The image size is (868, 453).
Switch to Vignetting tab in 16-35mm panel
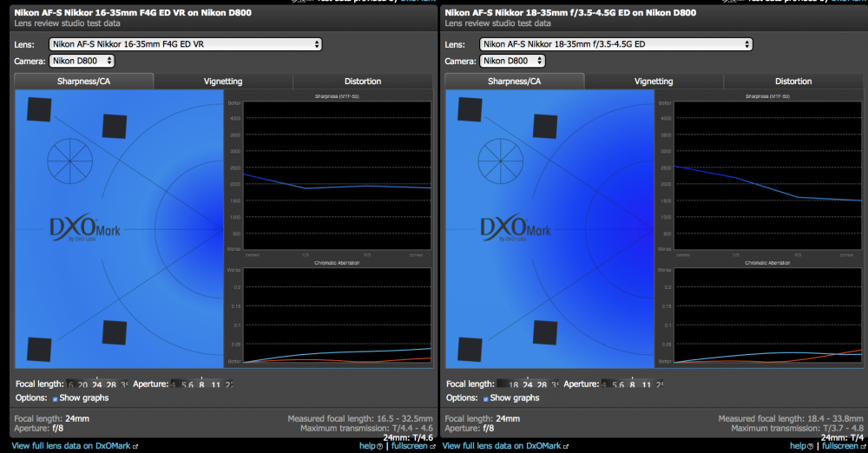(223, 81)
